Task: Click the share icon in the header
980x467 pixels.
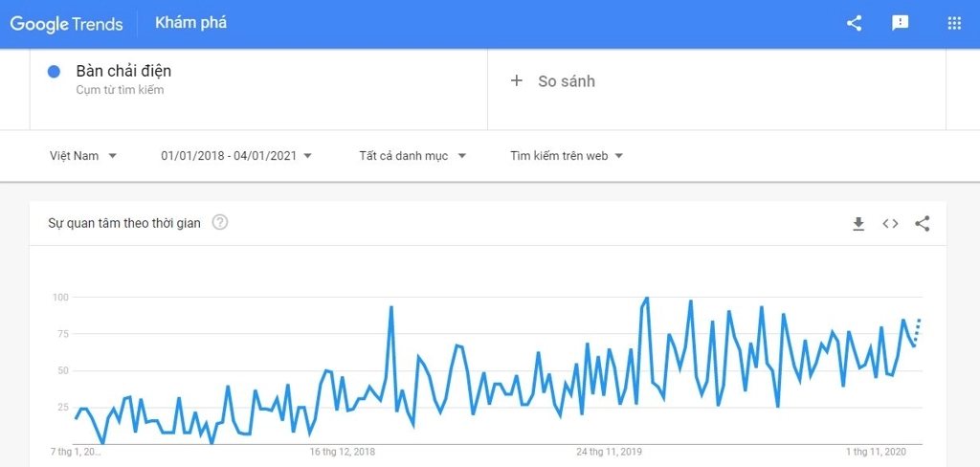Action: coord(854,24)
